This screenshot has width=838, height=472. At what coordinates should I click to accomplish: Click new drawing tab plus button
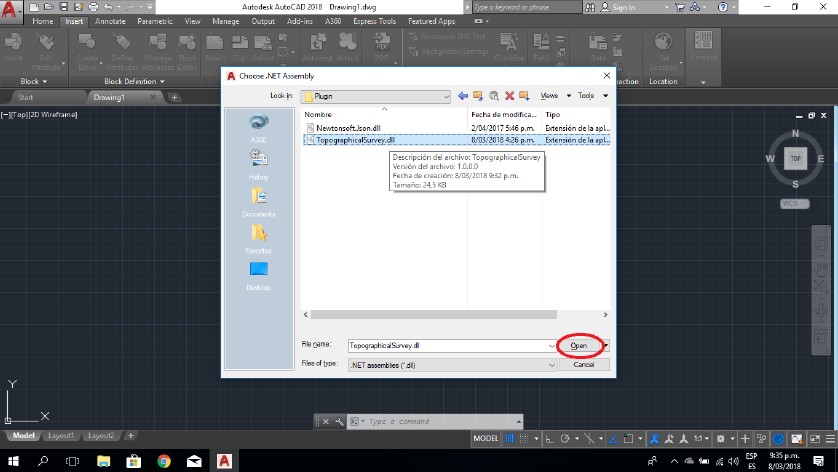tap(174, 97)
